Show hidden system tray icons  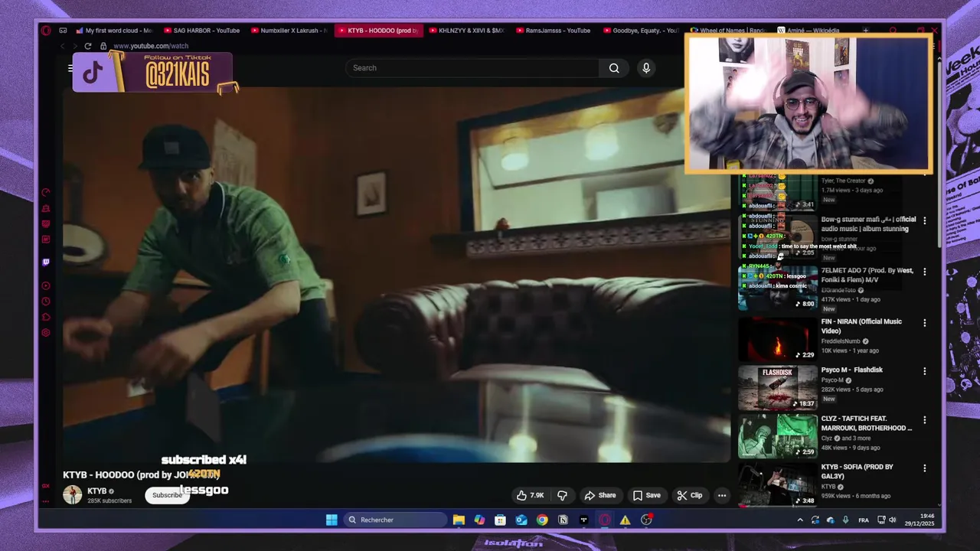coord(800,520)
